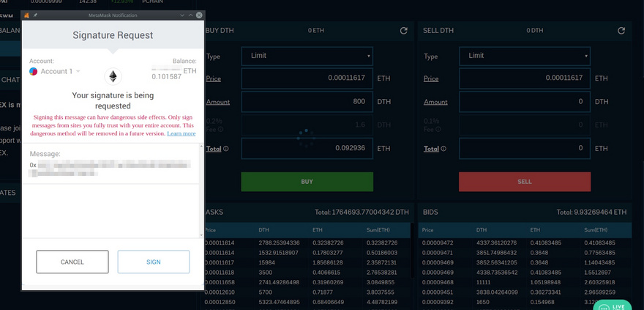Click the sell Fee info icon
Screen dimensions: 644x310
(438, 129)
